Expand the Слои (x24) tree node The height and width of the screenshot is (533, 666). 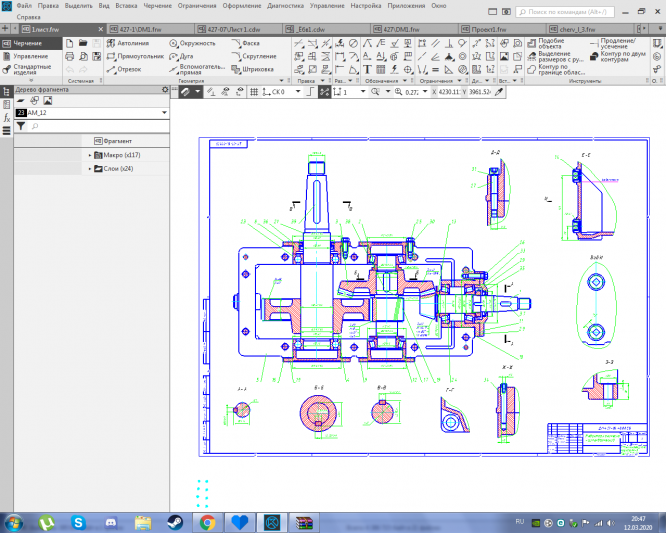click(x=90, y=169)
